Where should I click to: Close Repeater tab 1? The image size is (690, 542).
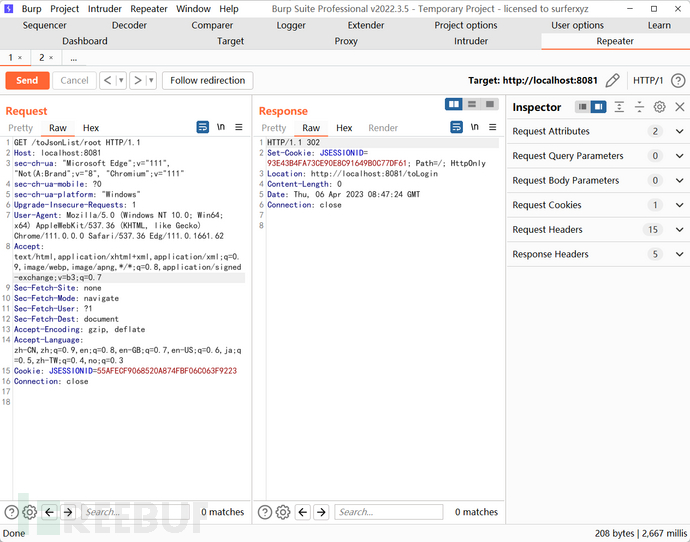point(20,58)
